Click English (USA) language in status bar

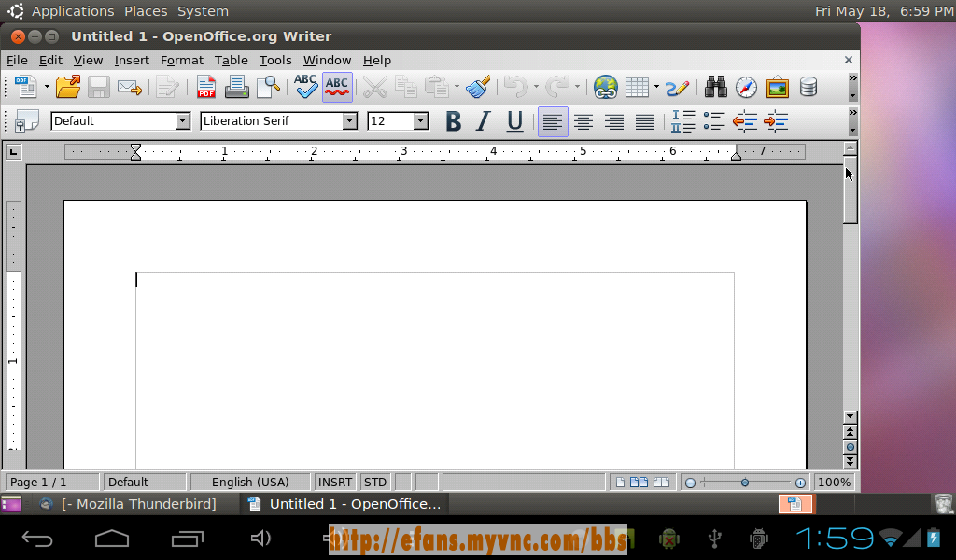click(x=250, y=482)
